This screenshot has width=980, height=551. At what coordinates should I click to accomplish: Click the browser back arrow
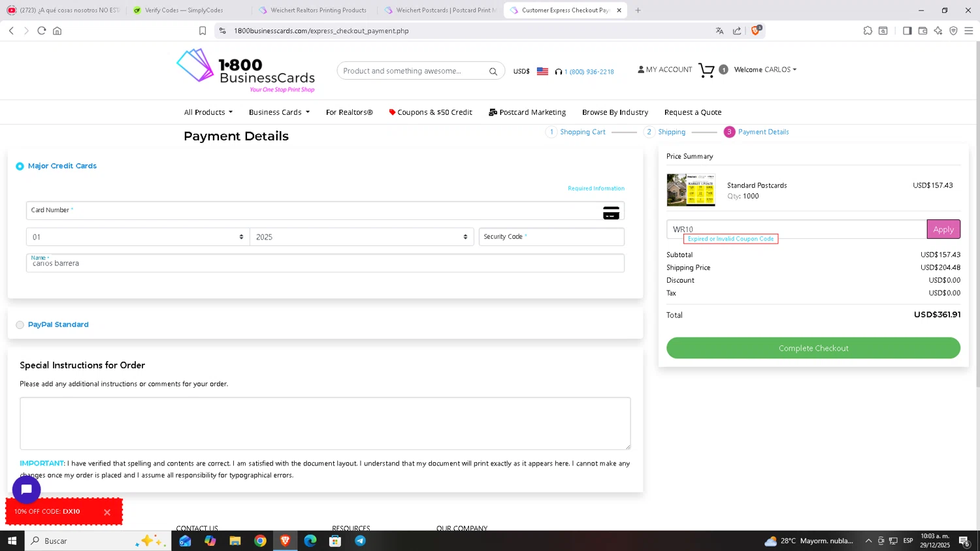click(11, 31)
